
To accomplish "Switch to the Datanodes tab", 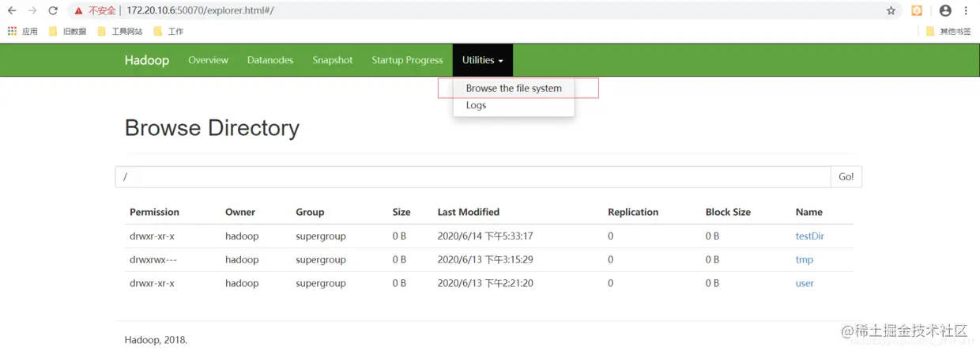I will pyautogui.click(x=270, y=60).
